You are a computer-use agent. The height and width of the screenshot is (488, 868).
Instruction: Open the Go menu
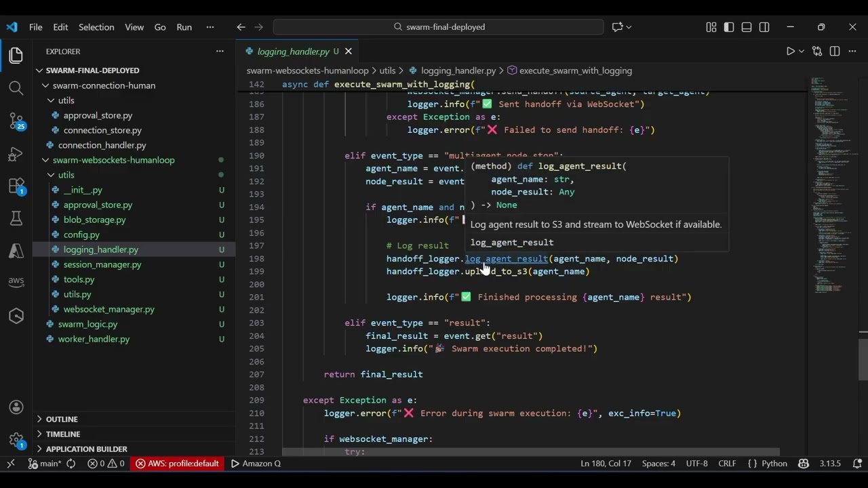[x=160, y=27]
